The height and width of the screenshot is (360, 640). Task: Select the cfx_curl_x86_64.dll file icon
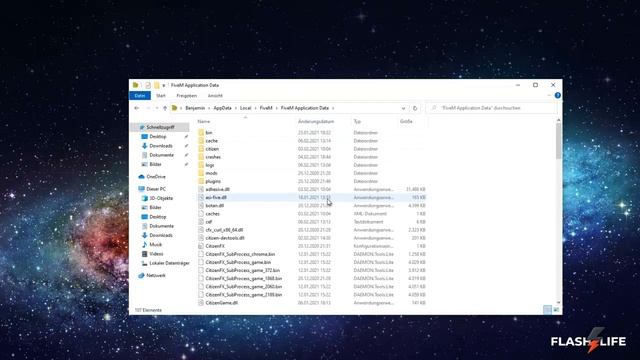tap(201, 230)
